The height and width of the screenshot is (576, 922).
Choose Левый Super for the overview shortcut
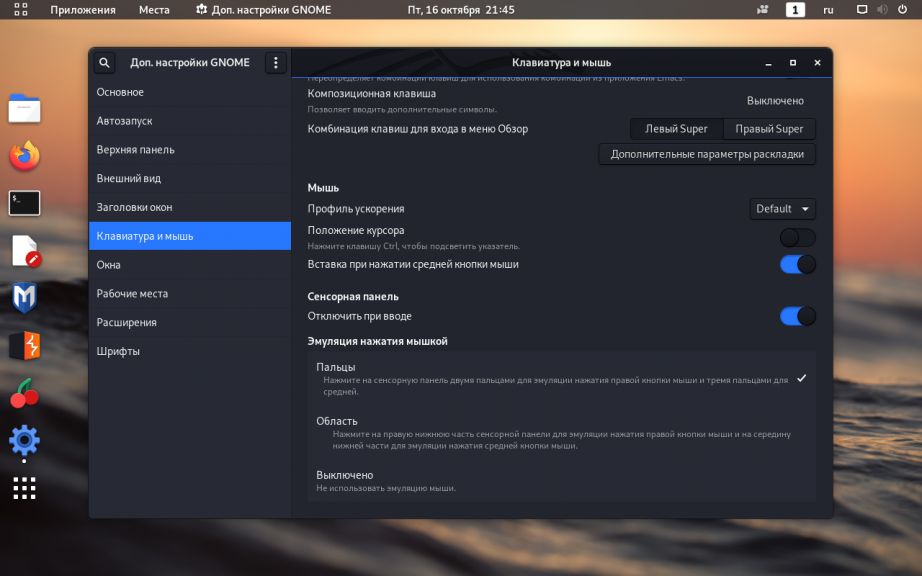[676, 129]
